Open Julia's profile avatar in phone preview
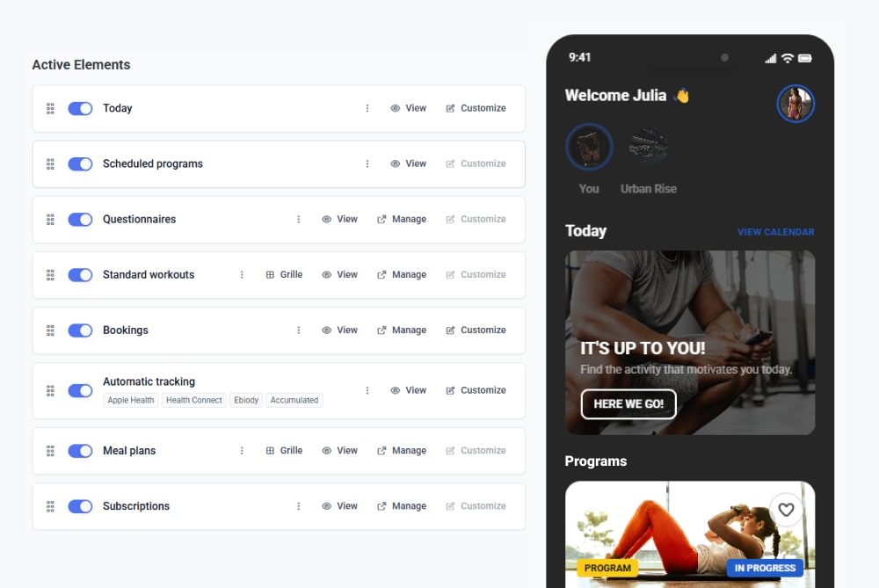Image resolution: width=879 pixels, height=588 pixels. click(795, 104)
